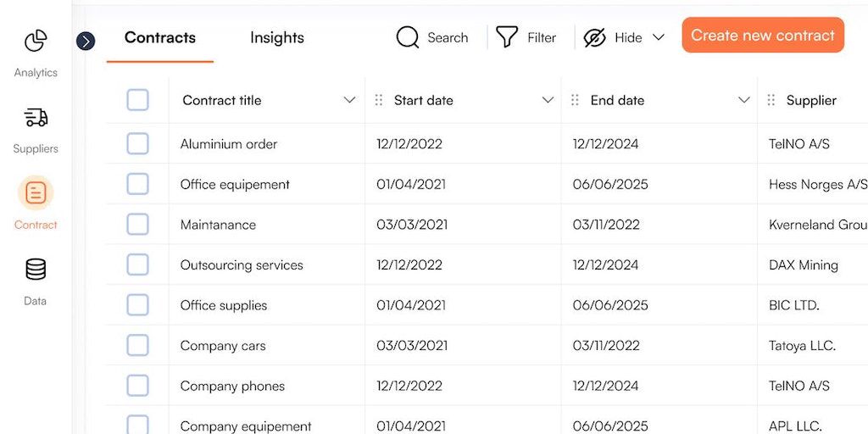Expand the sidebar with arrow button

(86, 41)
